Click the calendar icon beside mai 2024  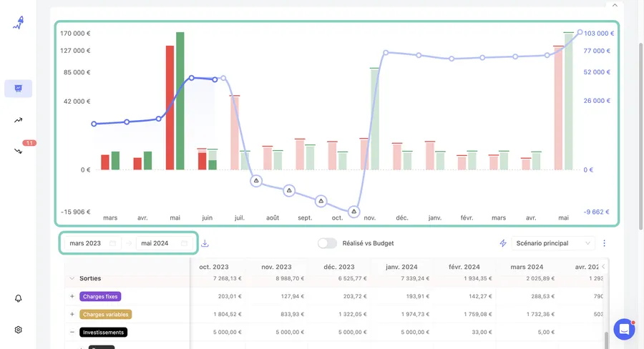coord(185,243)
